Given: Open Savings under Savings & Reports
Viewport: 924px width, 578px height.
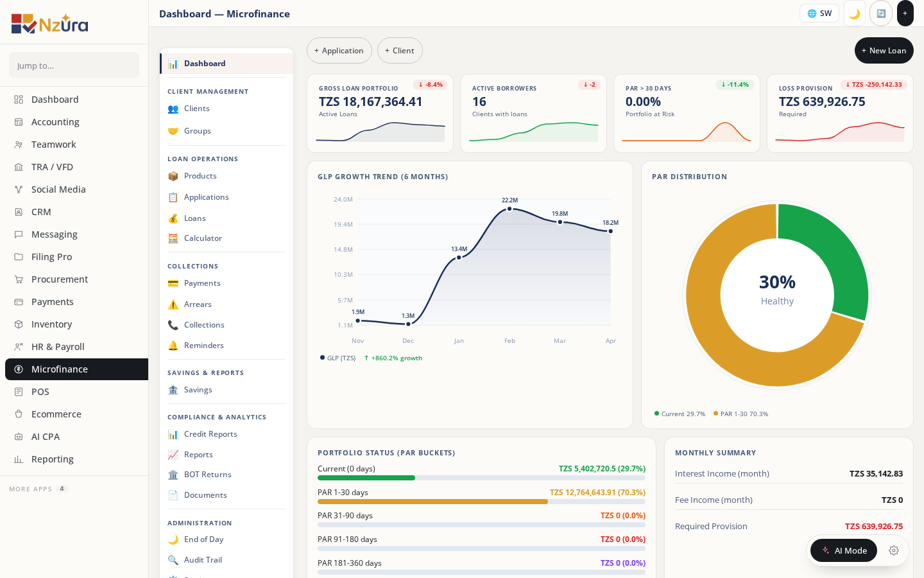Looking at the screenshot, I should point(227,390).
